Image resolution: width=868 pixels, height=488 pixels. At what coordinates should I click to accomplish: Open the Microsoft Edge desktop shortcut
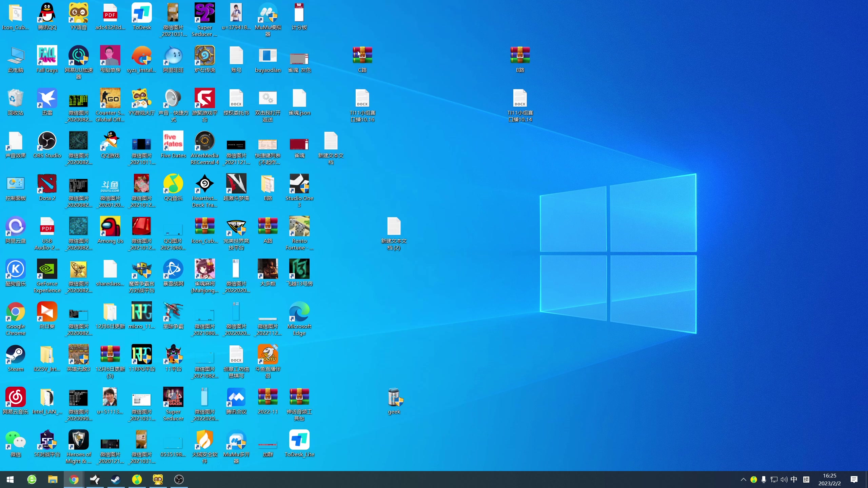point(299,319)
